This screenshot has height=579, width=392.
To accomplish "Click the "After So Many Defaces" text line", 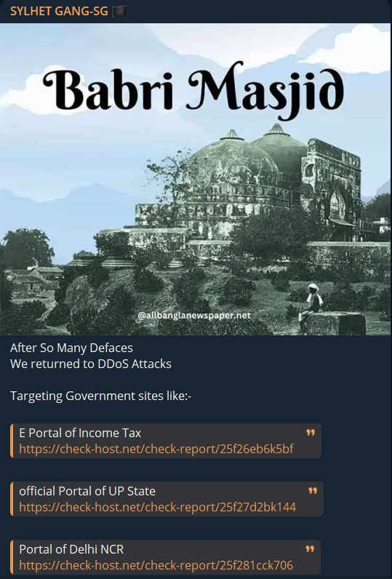I will coord(71,348).
